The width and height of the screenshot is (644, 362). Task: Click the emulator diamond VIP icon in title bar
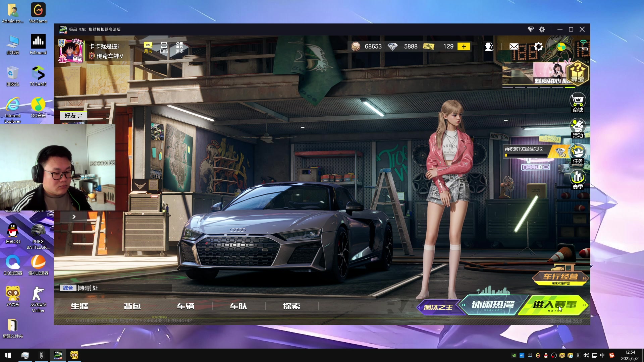click(x=530, y=29)
